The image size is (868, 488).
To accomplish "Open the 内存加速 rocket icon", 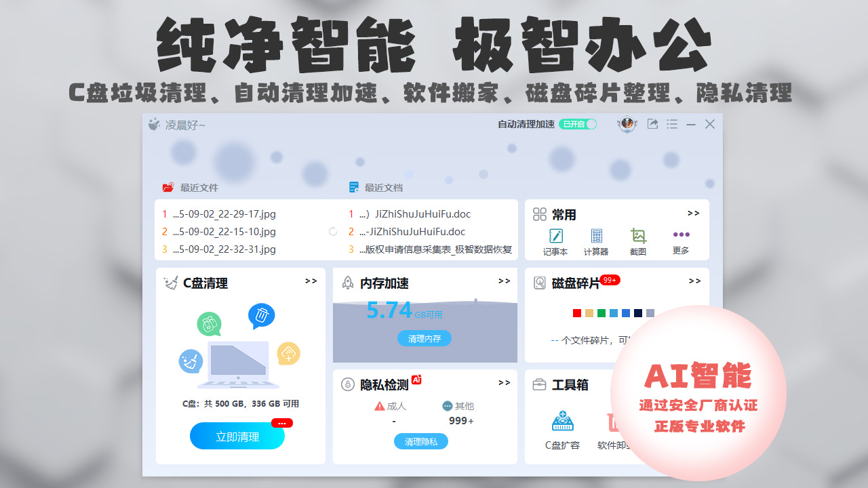I will click(347, 284).
